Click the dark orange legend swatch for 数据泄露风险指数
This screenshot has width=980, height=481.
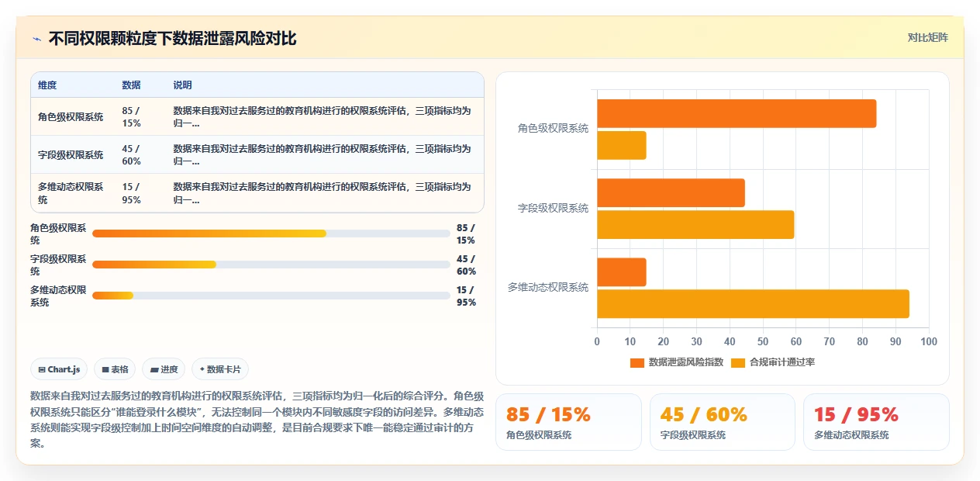tap(637, 362)
